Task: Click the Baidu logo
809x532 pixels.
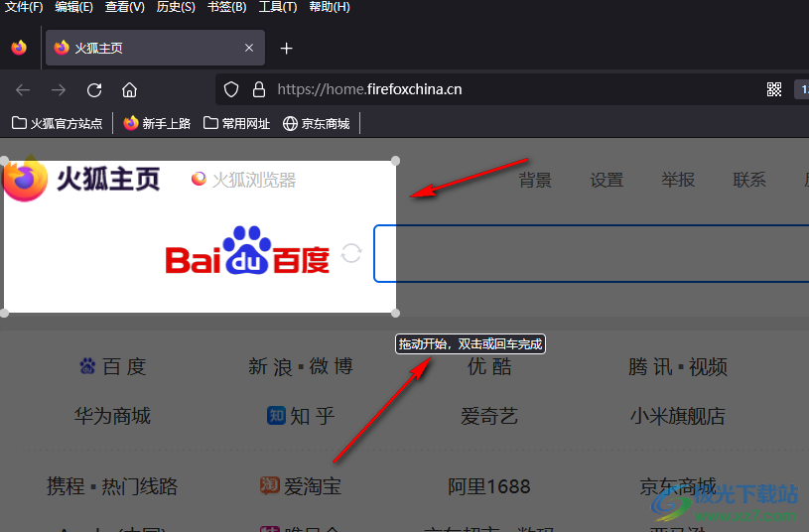Action: pyautogui.click(x=247, y=251)
